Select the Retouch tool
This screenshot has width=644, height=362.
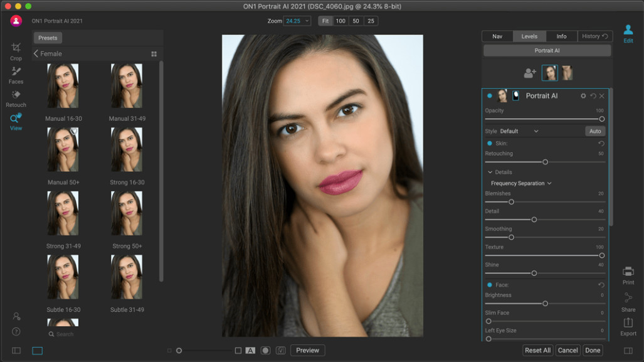point(16,98)
